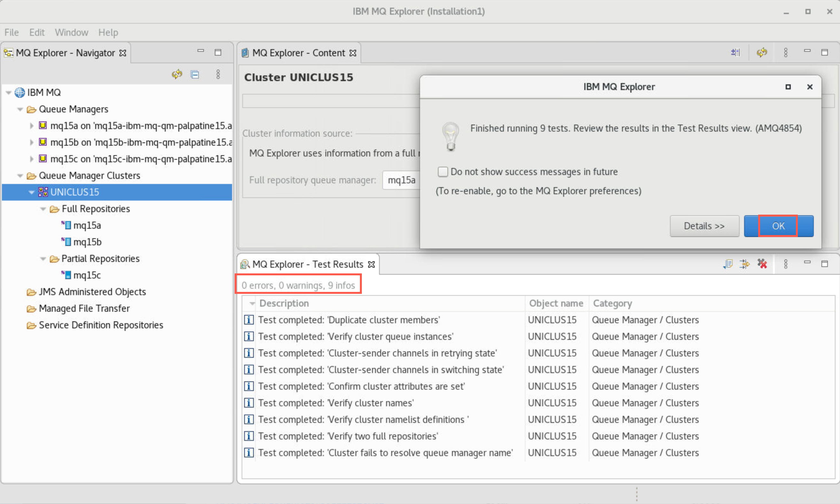This screenshot has height=504, width=840.
Task: Select 'Verify cluster names' result row
Action: [x=539, y=403]
